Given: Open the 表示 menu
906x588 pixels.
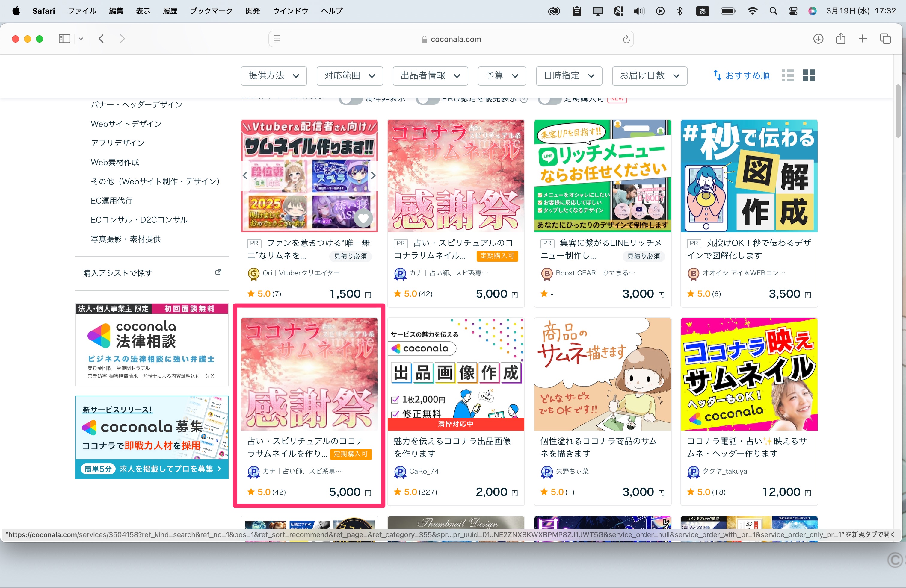Looking at the screenshot, I should pyautogui.click(x=143, y=11).
